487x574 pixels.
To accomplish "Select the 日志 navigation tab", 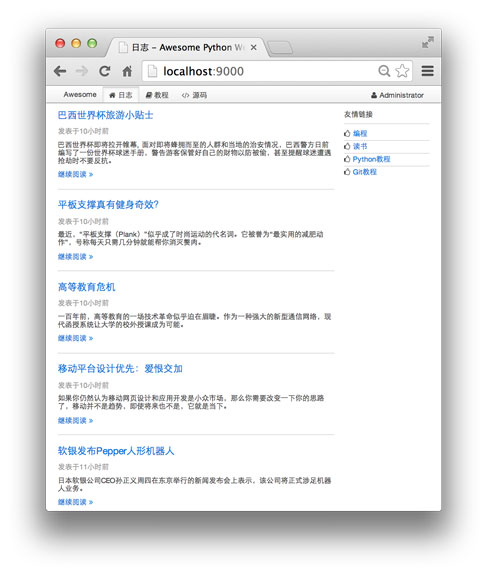I will click(x=121, y=95).
